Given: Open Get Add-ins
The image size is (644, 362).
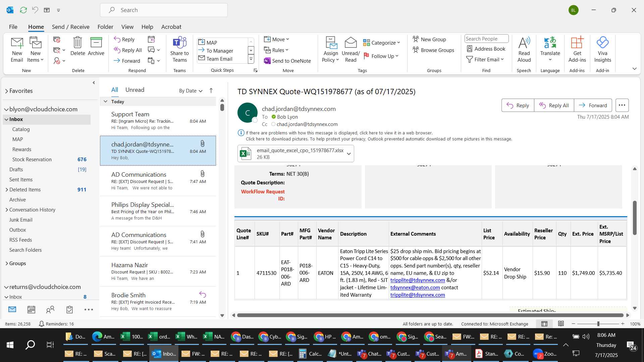Looking at the screenshot, I should pyautogui.click(x=577, y=50).
